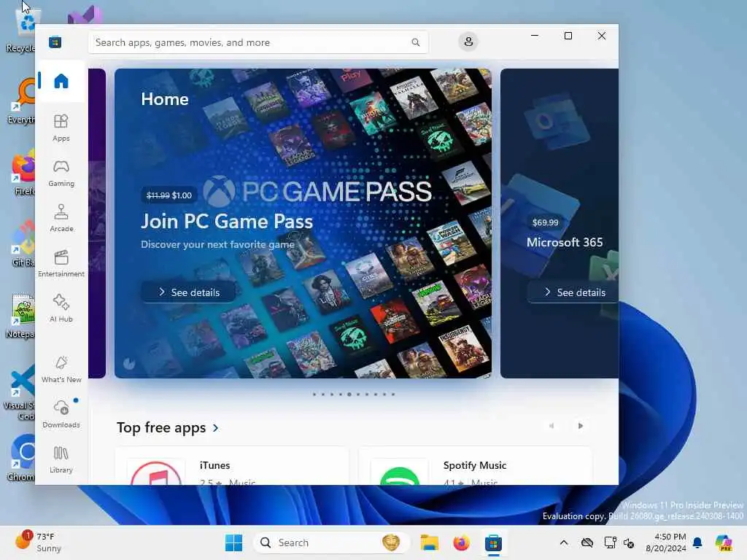Open the display tray icon

click(610, 542)
